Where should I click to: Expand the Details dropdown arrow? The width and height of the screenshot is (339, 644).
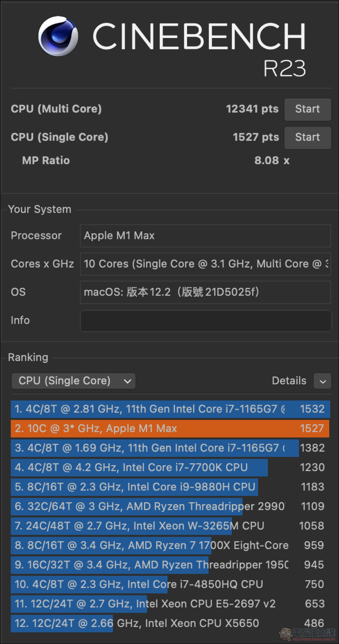pyautogui.click(x=322, y=381)
